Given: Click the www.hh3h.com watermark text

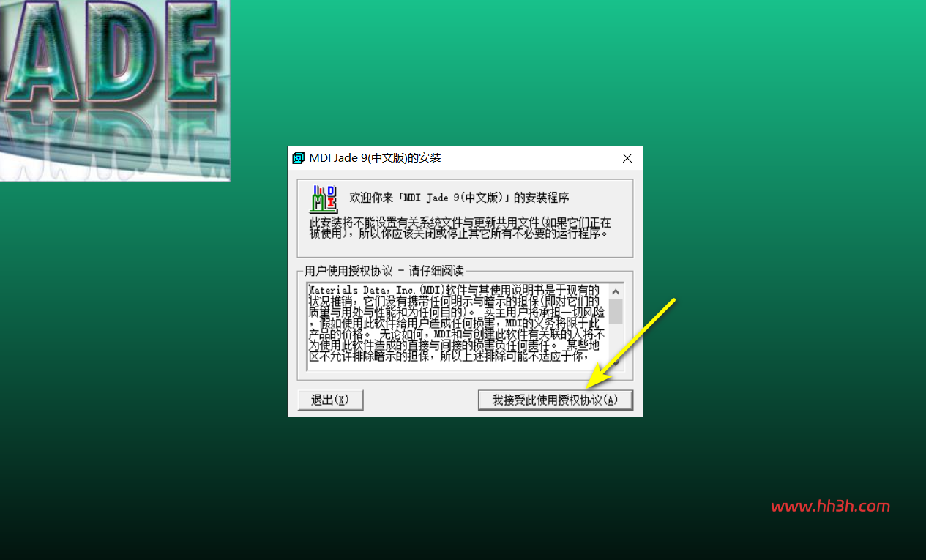Looking at the screenshot, I should pyautogui.click(x=831, y=506).
